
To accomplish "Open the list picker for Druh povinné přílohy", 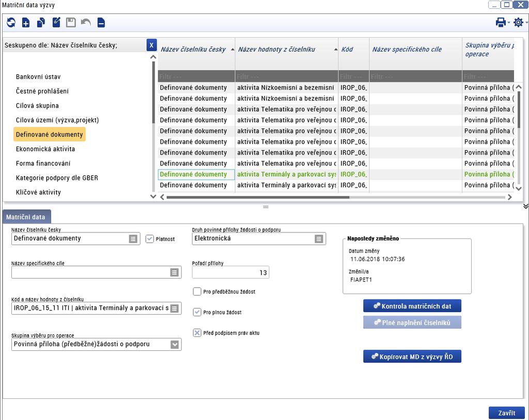I will point(319,239).
